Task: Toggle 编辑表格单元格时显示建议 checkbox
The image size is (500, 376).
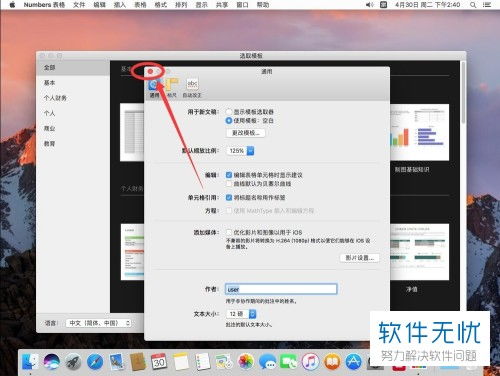Action: tap(229, 175)
